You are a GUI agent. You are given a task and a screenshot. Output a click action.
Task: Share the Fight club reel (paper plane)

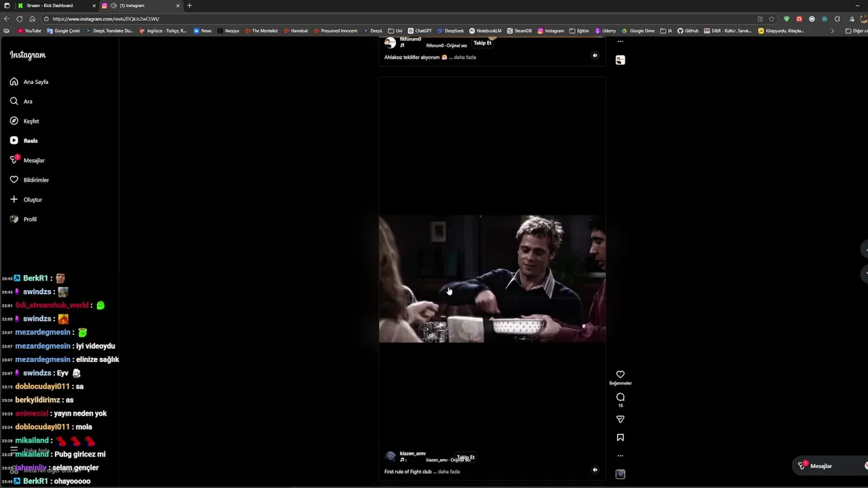pos(620,420)
